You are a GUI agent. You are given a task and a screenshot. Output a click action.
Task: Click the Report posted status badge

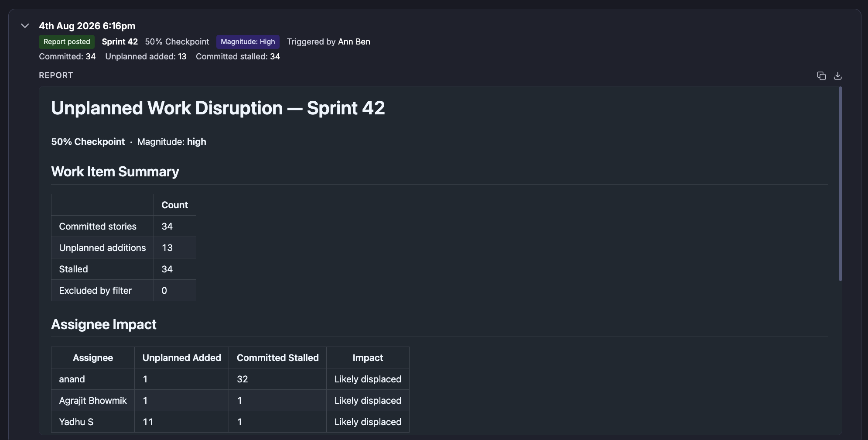click(x=67, y=41)
